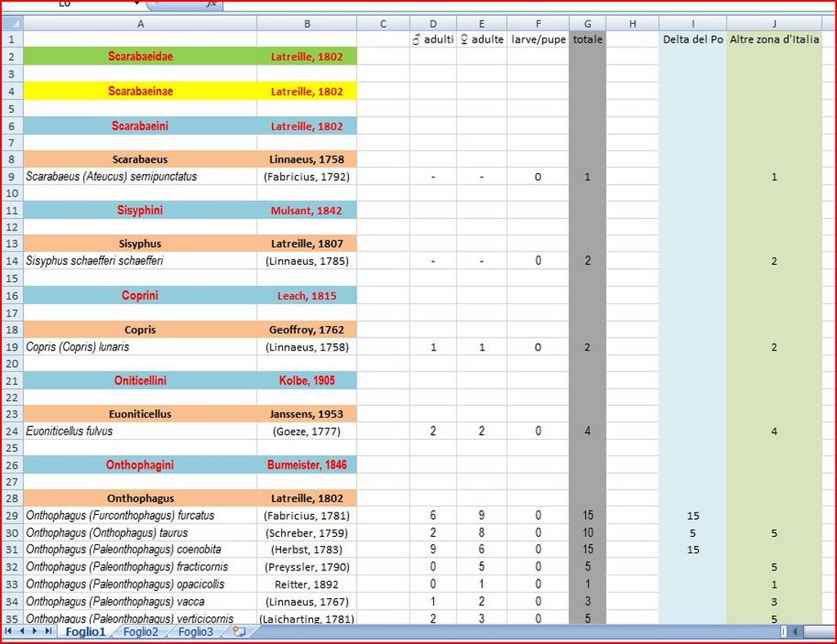The height and width of the screenshot is (644, 837).
Task: Switch to the Foglio2 sheet tab
Action: (x=141, y=632)
